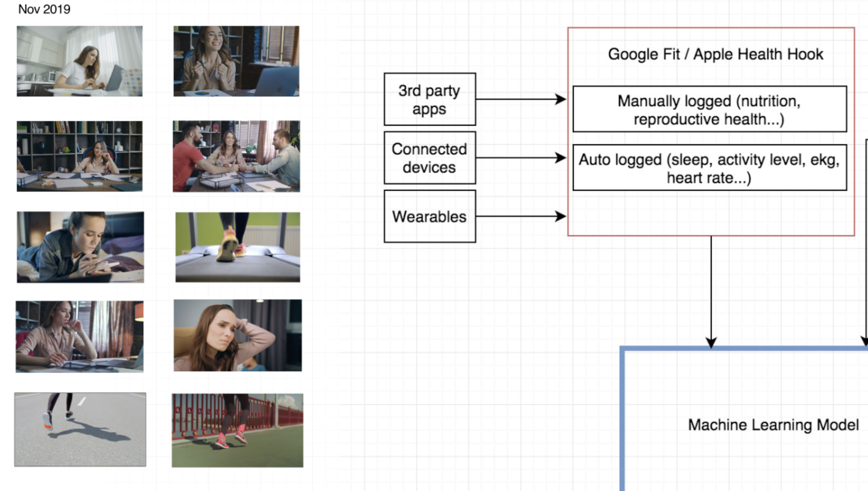Select the woman at kitchen laptop thumbnail
The width and height of the screenshot is (868, 491).
[79, 61]
